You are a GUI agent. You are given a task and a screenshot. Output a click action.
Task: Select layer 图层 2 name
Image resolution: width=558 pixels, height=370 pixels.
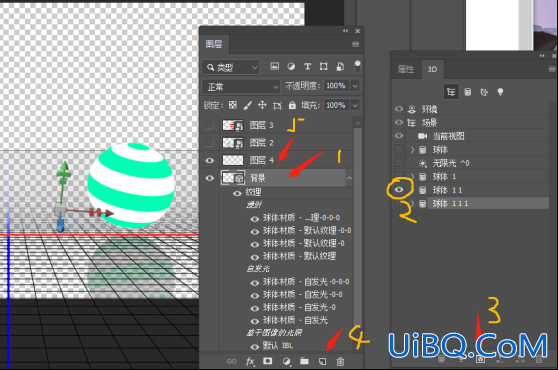point(262,143)
